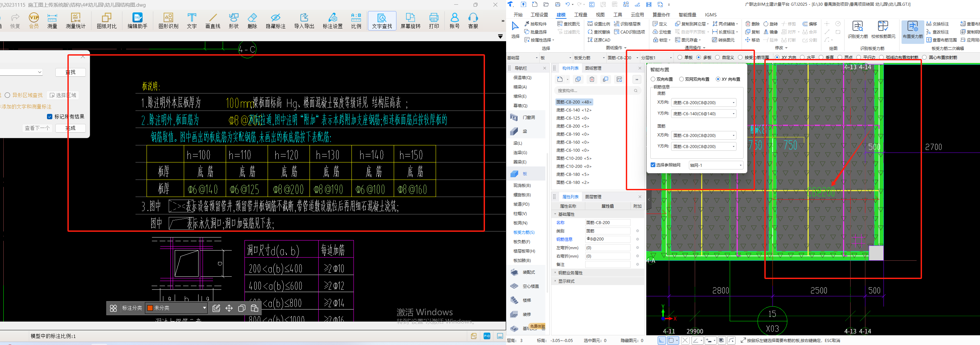Open 分层板1 dropdown
Screen dimensions: 980x345
pyautogui.click(x=656, y=58)
